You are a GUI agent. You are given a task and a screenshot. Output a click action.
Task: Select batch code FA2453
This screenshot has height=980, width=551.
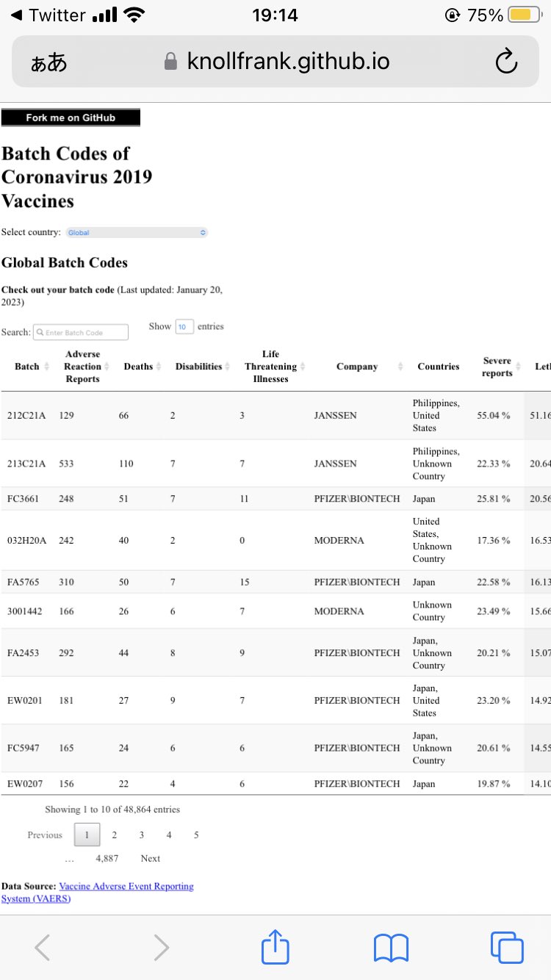coord(24,652)
